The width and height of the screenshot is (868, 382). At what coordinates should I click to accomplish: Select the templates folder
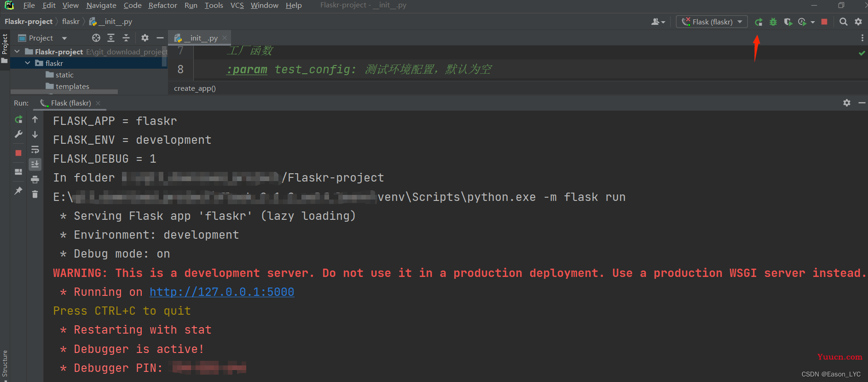(x=68, y=86)
